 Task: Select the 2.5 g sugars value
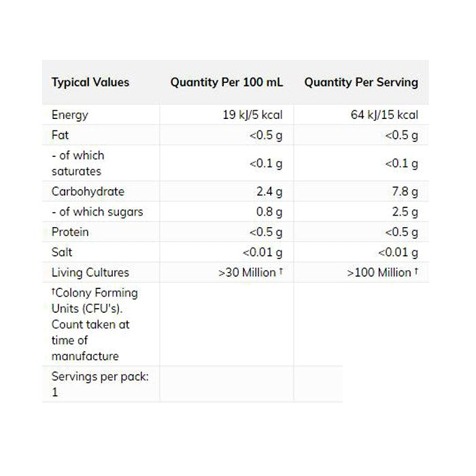[x=404, y=211]
